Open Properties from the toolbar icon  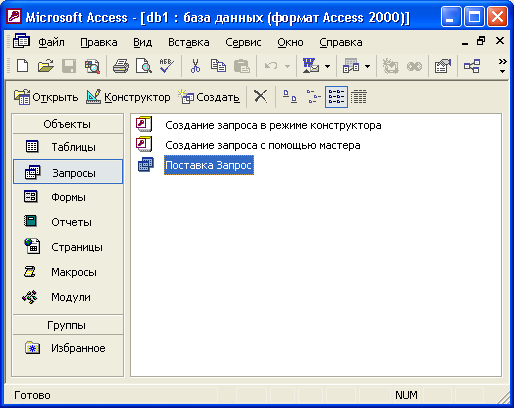(x=443, y=66)
